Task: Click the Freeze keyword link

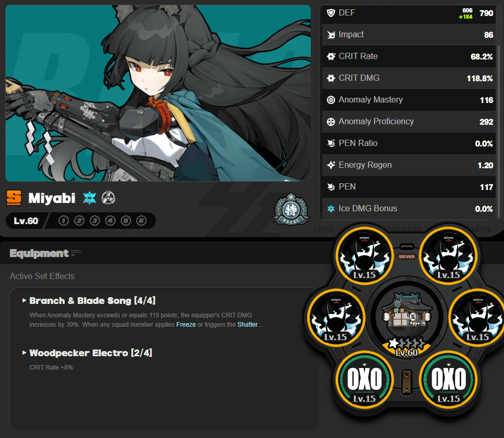Action: (x=185, y=325)
